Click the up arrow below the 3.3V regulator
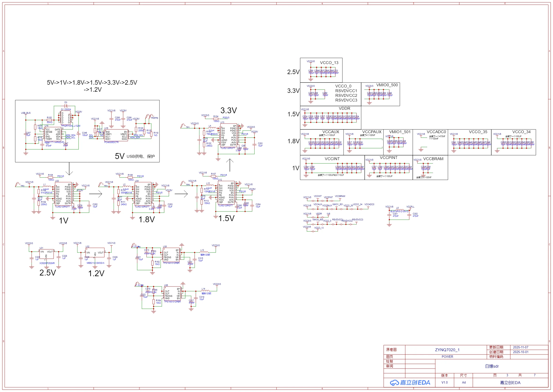The image size is (553, 392). click(x=230, y=165)
